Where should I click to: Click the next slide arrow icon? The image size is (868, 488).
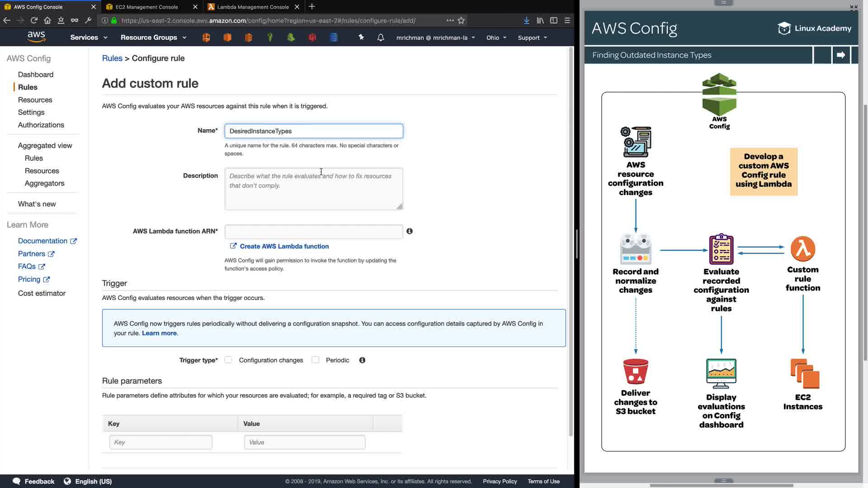(x=841, y=55)
